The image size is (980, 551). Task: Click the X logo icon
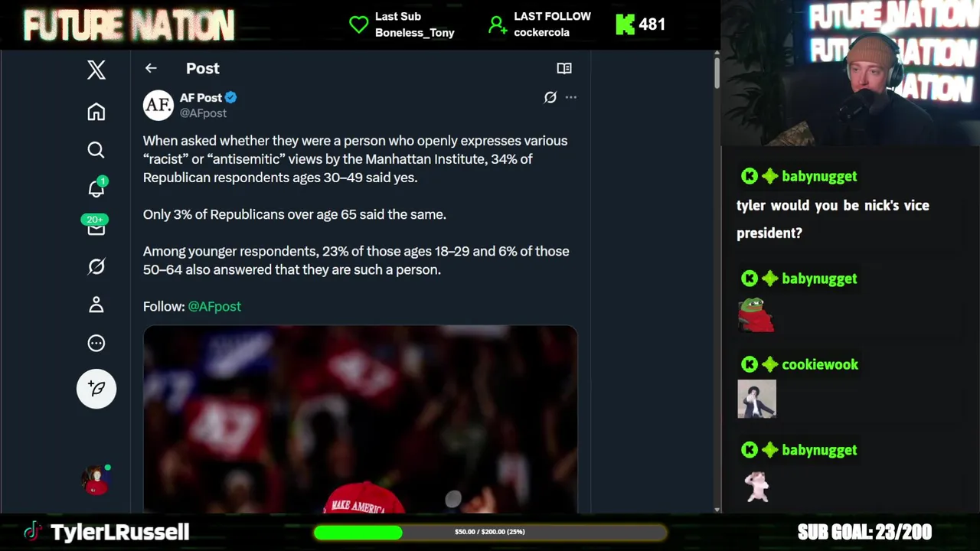point(96,70)
